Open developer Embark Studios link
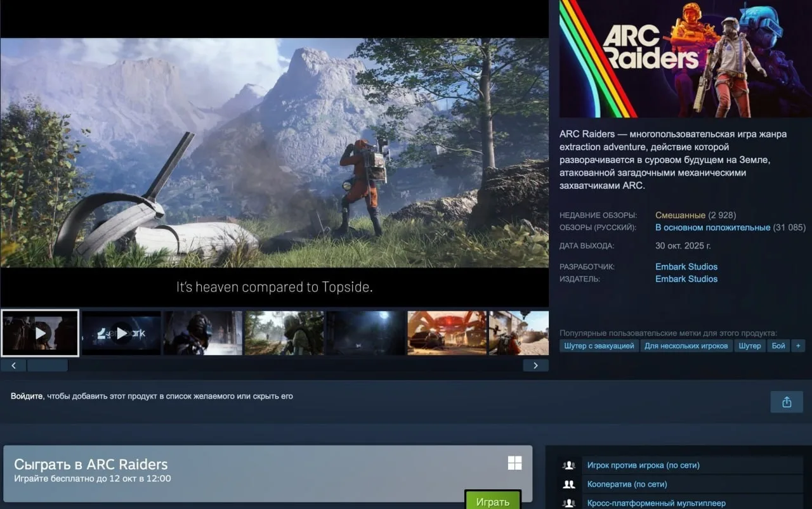This screenshot has width=812, height=509. 686,267
